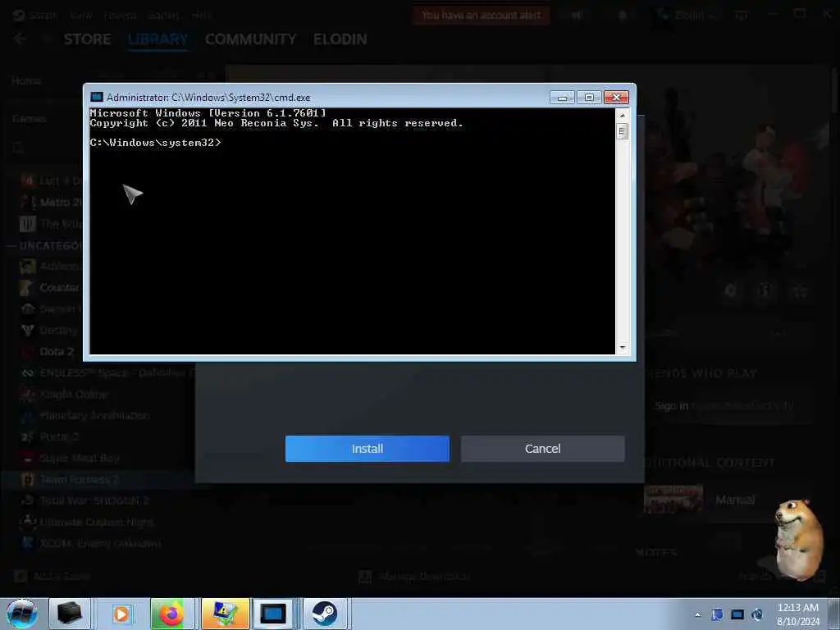Click the cmd taskbar button
Image resolution: width=840 pixels, height=630 pixels.
pos(273,614)
